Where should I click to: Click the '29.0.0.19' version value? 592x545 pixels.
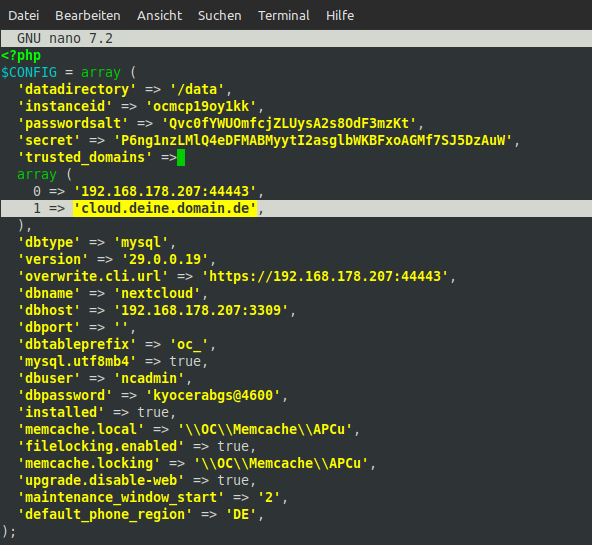click(165, 259)
